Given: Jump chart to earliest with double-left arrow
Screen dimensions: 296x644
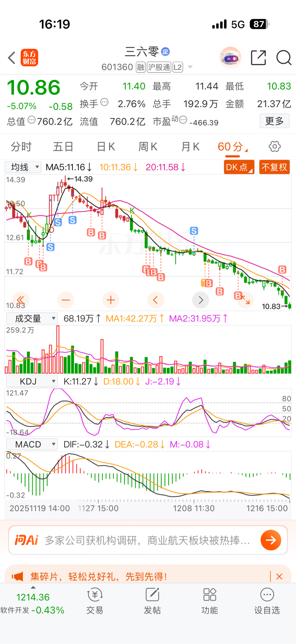Looking at the screenshot, I should (20, 300).
